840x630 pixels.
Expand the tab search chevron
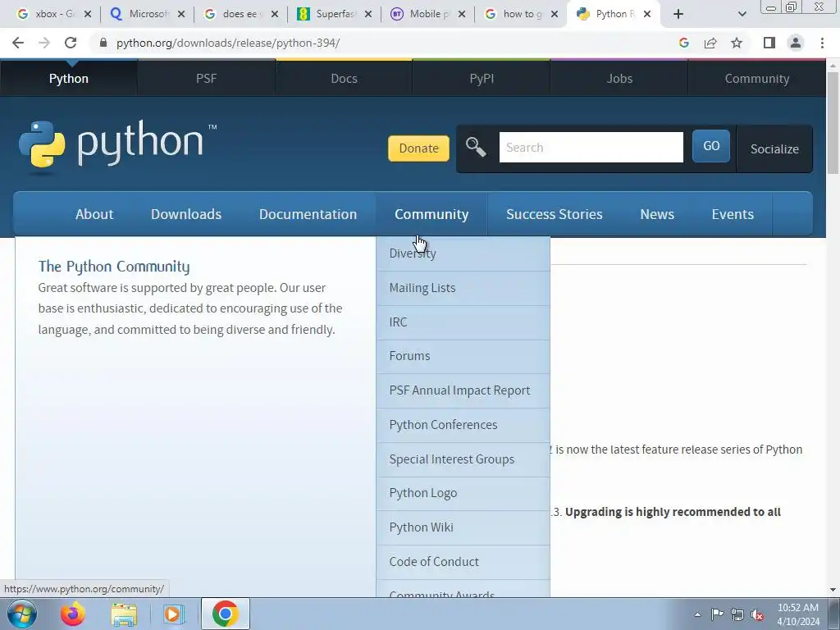(x=742, y=14)
